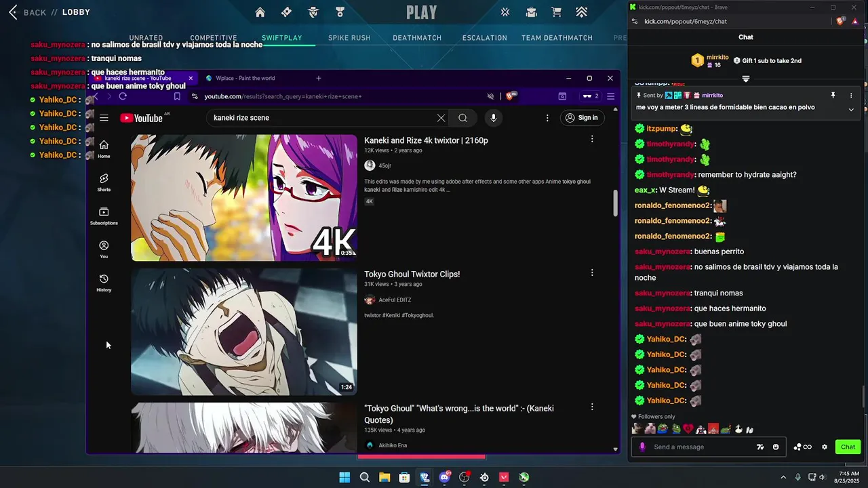Open Home in YouTube sidebar
The width and height of the screenshot is (868, 488).
(104, 149)
